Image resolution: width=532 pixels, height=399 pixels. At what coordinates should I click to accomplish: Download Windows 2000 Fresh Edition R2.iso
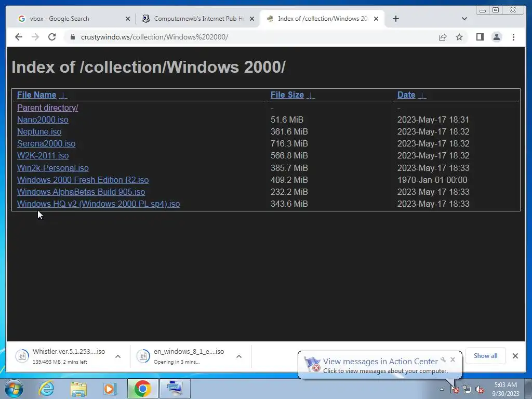pyautogui.click(x=83, y=180)
